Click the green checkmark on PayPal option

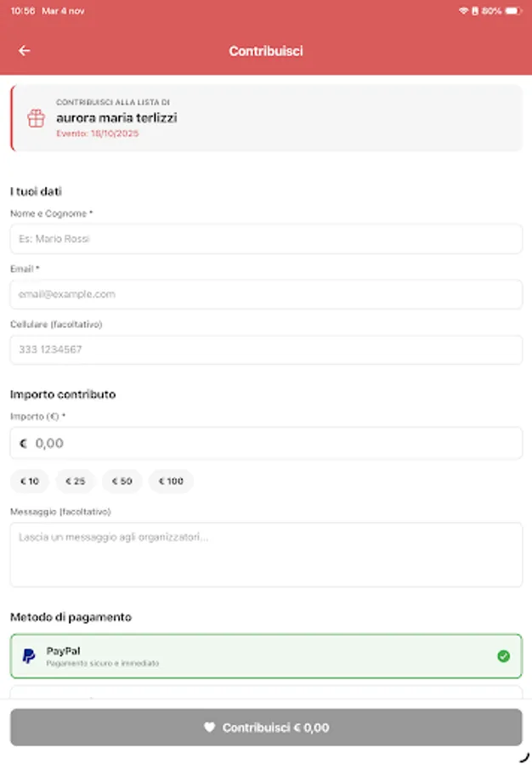pos(504,655)
